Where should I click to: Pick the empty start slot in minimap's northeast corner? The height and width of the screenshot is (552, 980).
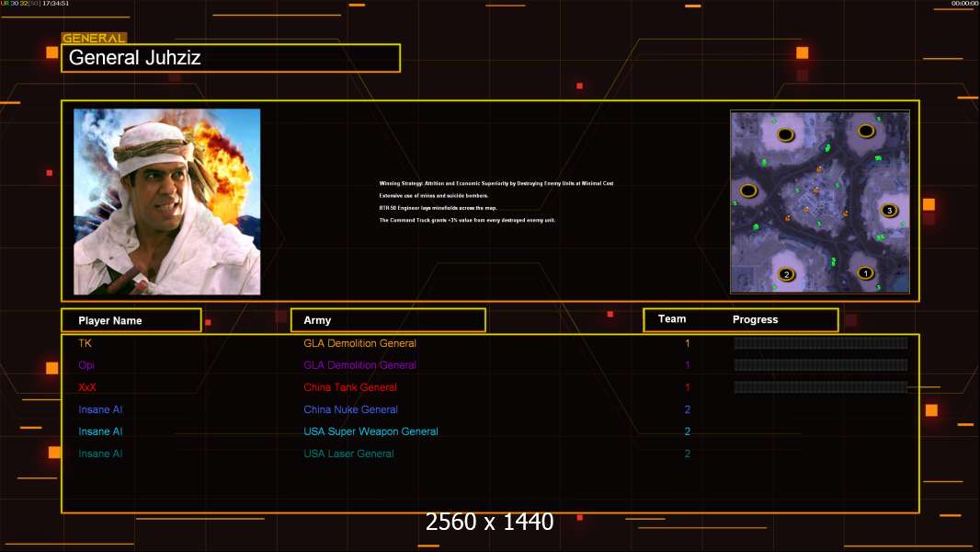point(866,131)
